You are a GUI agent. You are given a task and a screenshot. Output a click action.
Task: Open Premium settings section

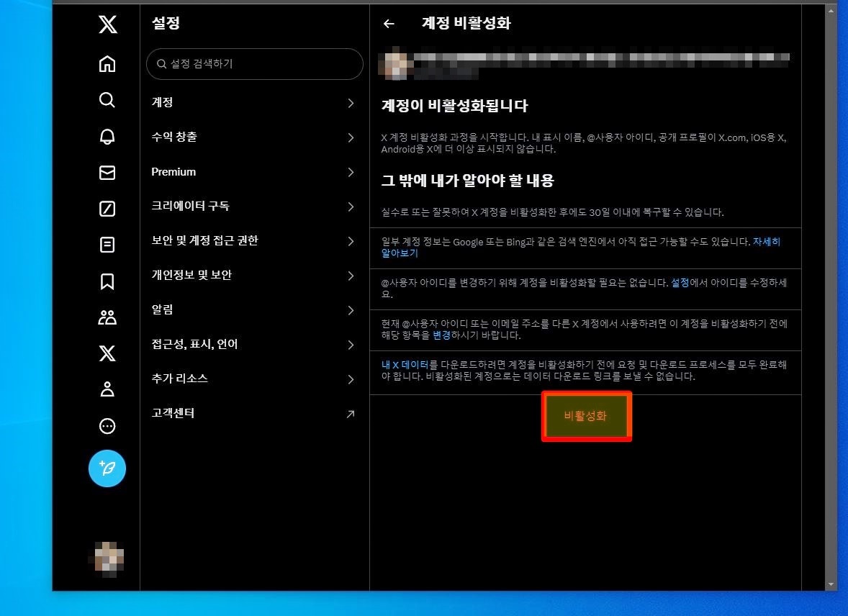coord(254,172)
